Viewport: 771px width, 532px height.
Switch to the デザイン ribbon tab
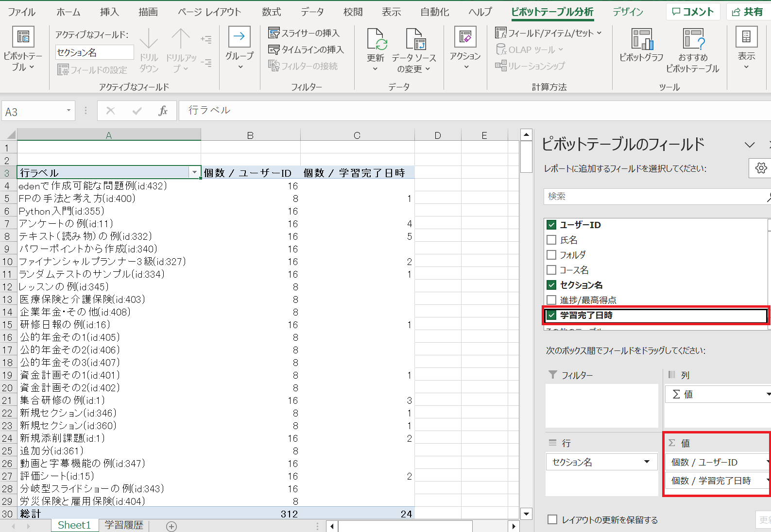point(628,12)
